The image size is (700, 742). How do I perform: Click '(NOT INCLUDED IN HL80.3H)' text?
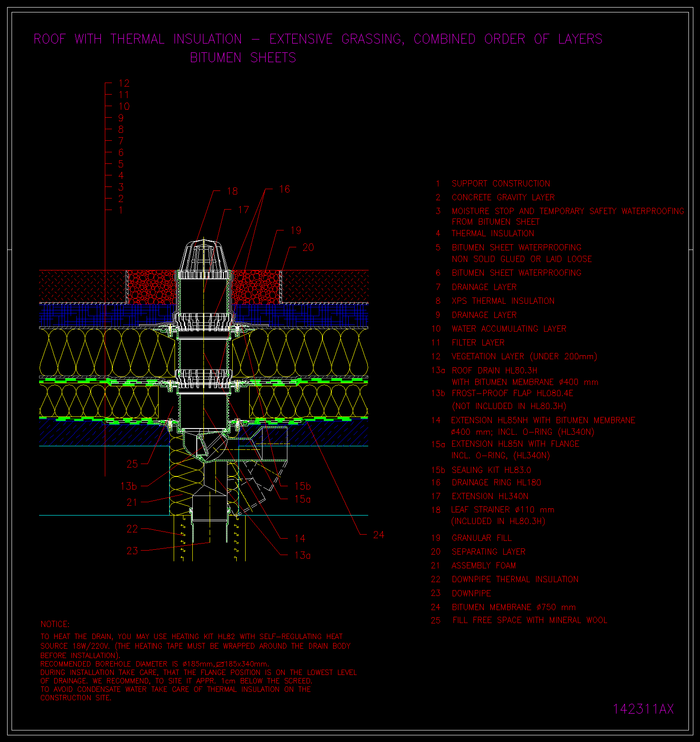click(509, 406)
